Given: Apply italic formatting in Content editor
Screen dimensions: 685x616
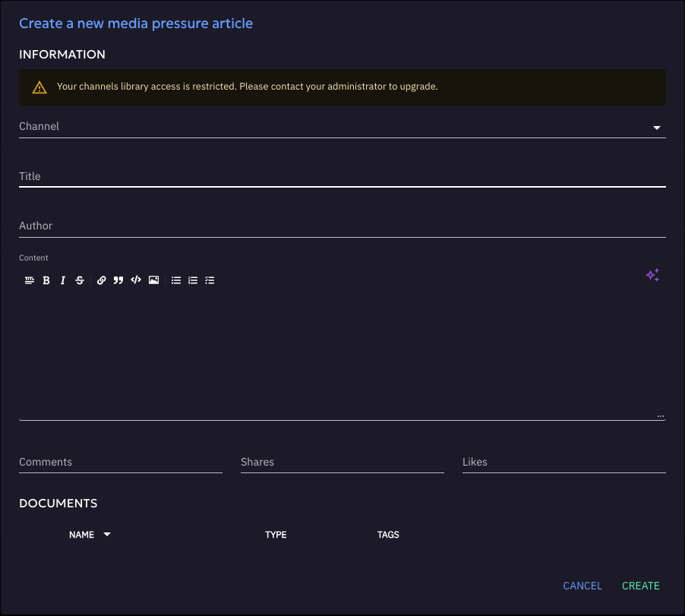Looking at the screenshot, I should point(63,280).
